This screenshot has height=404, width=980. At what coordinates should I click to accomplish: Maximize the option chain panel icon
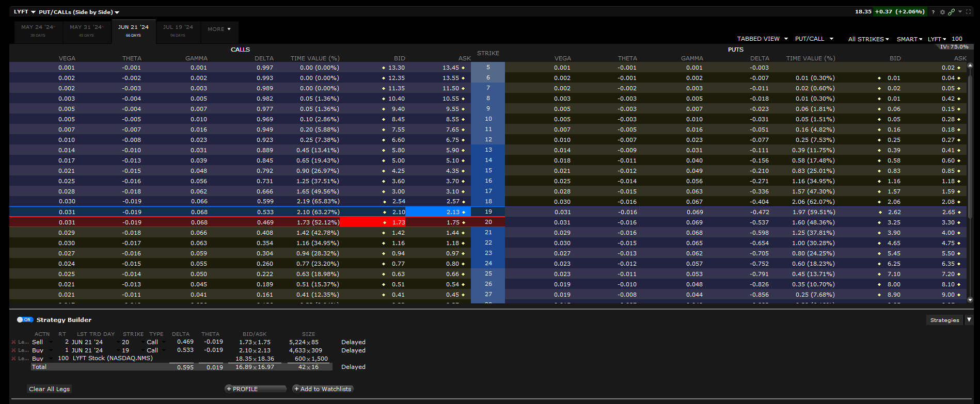pos(968,12)
